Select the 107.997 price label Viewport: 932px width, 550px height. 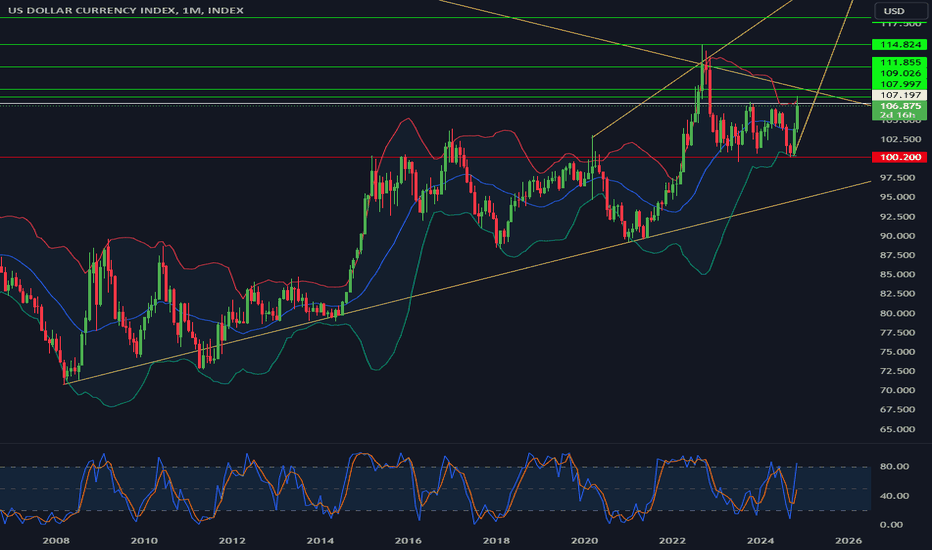(x=899, y=84)
